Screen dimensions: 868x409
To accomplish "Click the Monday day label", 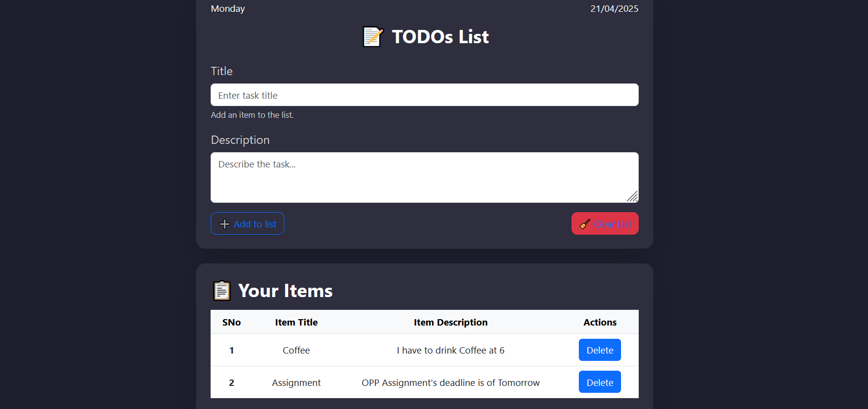I will tap(228, 9).
